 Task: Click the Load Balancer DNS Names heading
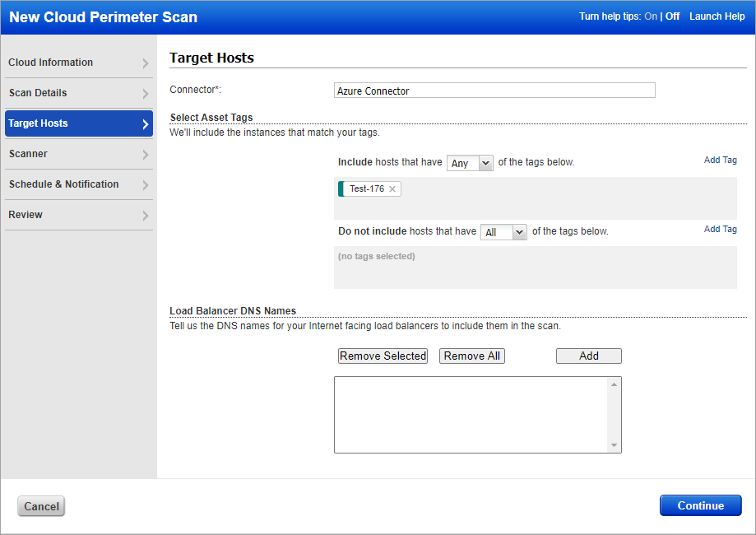(x=233, y=310)
